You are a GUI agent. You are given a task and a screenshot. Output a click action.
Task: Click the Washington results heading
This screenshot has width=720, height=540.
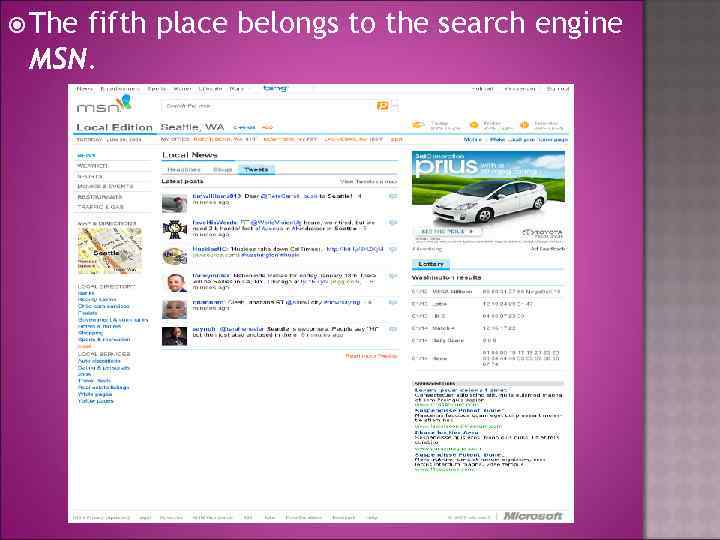pyautogui.click(x=446, y=277)
